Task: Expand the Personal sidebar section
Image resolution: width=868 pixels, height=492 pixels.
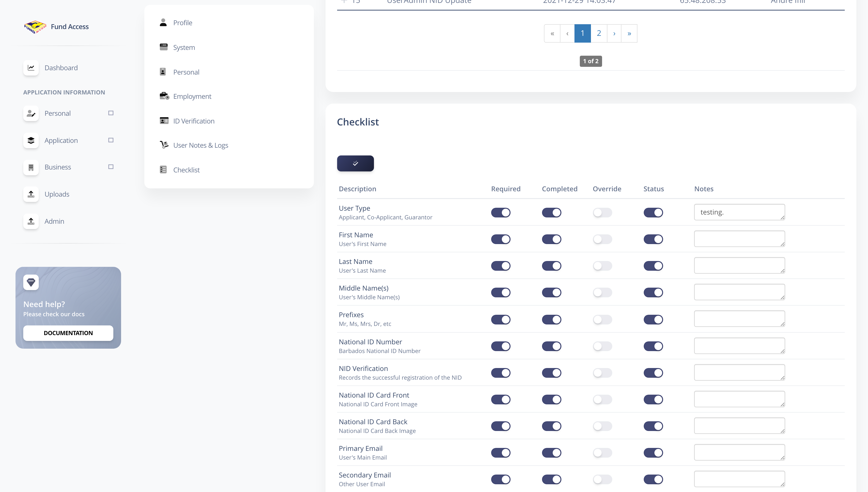Action: click(110, 113)
